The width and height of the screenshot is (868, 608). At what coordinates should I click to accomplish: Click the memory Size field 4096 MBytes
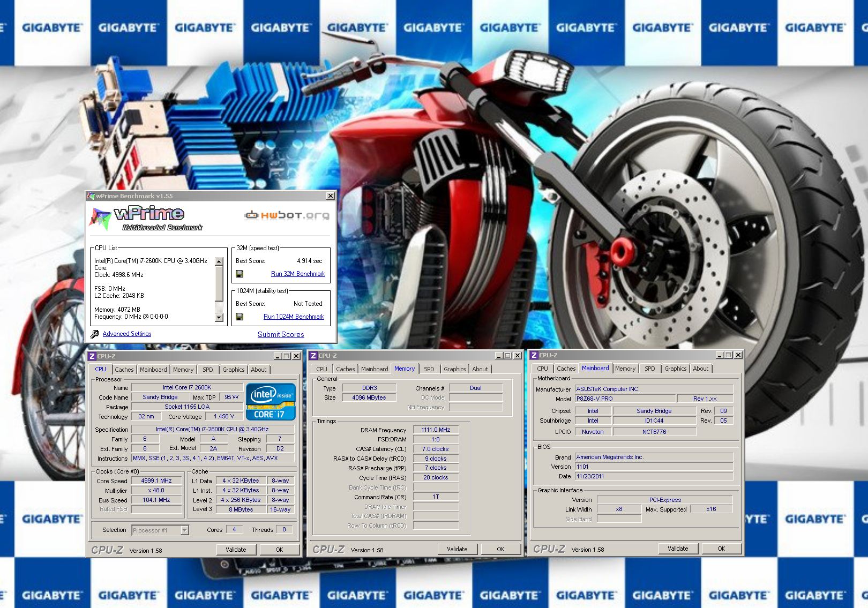[x=369, y=397]
